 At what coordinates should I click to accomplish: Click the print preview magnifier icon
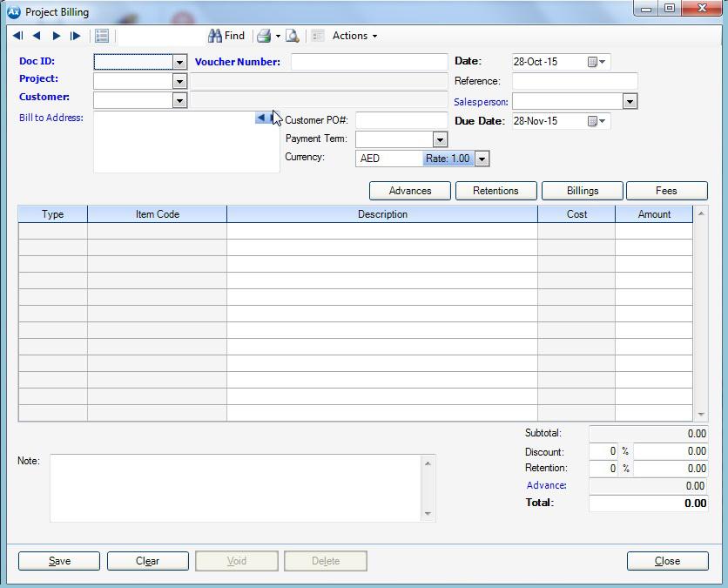coord(293,36)
